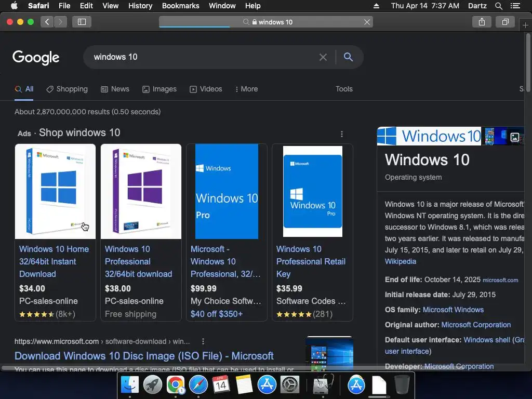Open Download Windows 10 Disc Image result
This screenshot has height=399, width=532.
144,355
